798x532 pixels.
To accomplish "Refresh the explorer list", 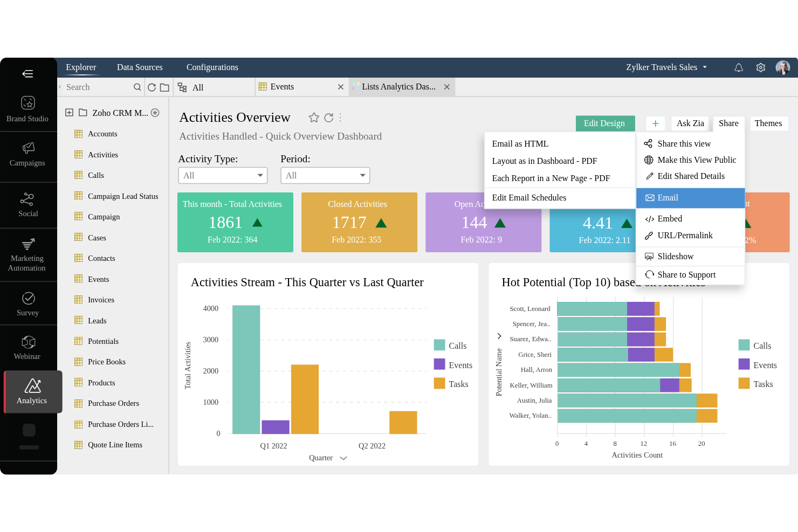I will coord(152,87).
